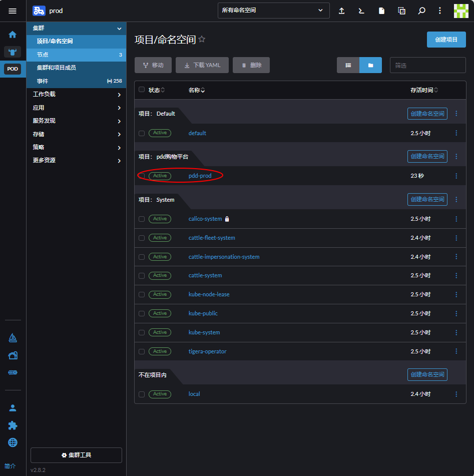Viewport: 474px width, 476px height.
Task: Open the 所有命名空间 namespace filter dropdown
Action: tap(273, 11)
